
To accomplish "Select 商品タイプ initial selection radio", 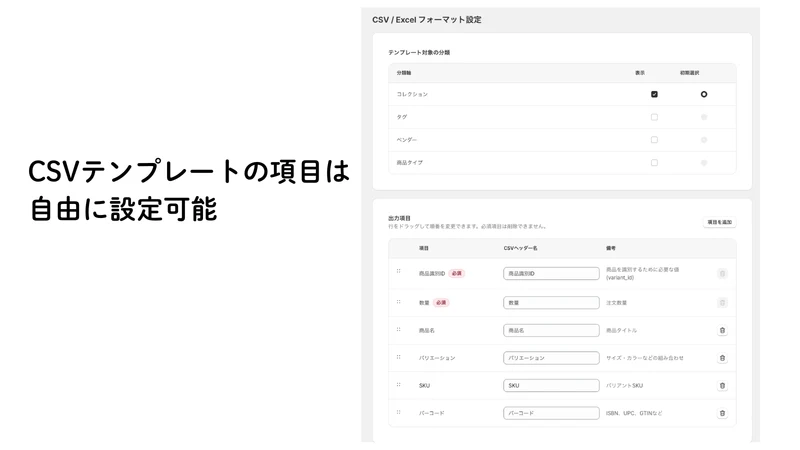I will click(704, 162).
